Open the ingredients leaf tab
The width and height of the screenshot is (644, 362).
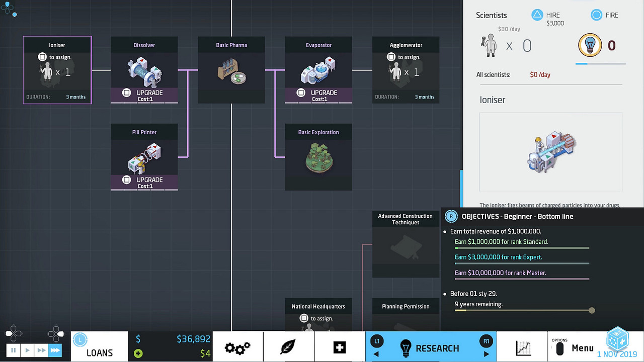(288, 347)
